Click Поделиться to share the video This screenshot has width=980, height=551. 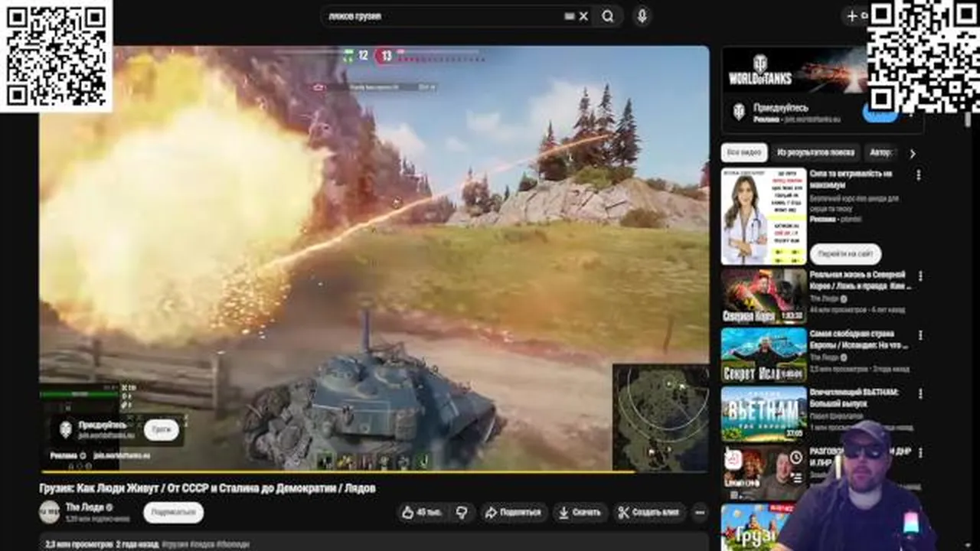pos(514,513)
